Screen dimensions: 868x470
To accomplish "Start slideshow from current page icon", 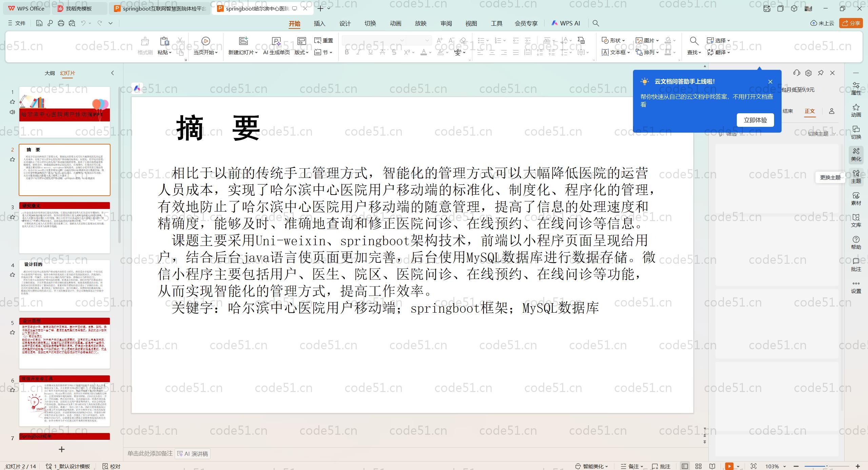I will point(205,41).
